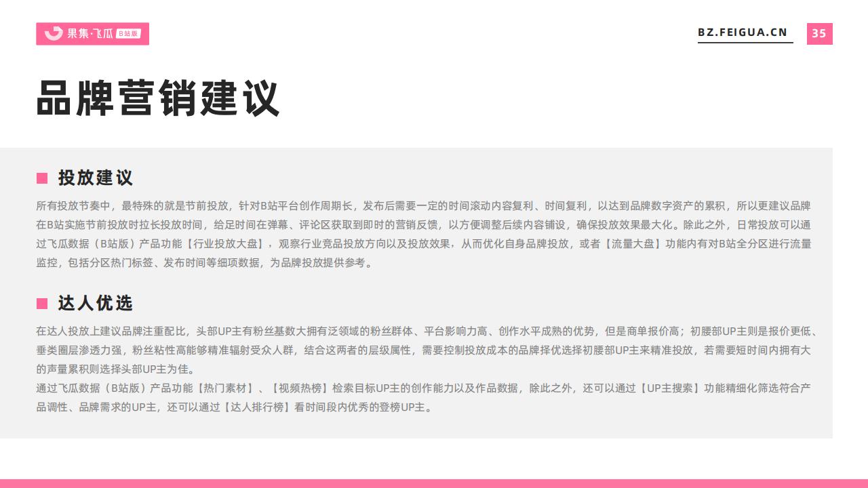Click the paragraph line starting with 在达人投放上

tap(427, 331)
